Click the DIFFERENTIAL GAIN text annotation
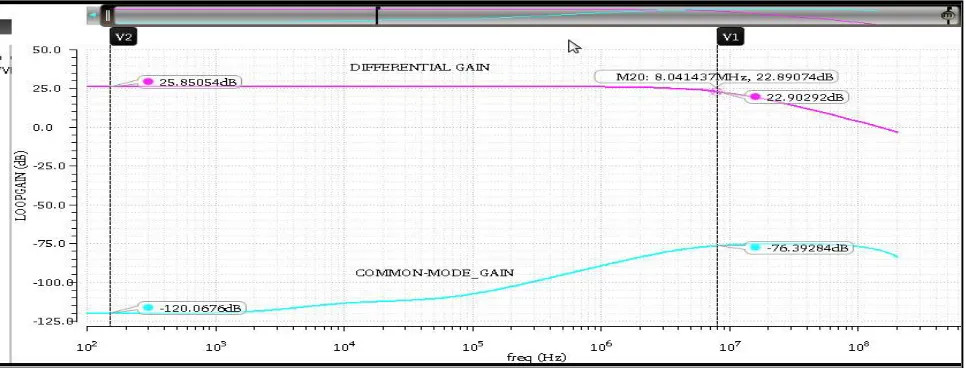Image resolution: width=966 pixels, height=368 pixels. coord(420,67)
